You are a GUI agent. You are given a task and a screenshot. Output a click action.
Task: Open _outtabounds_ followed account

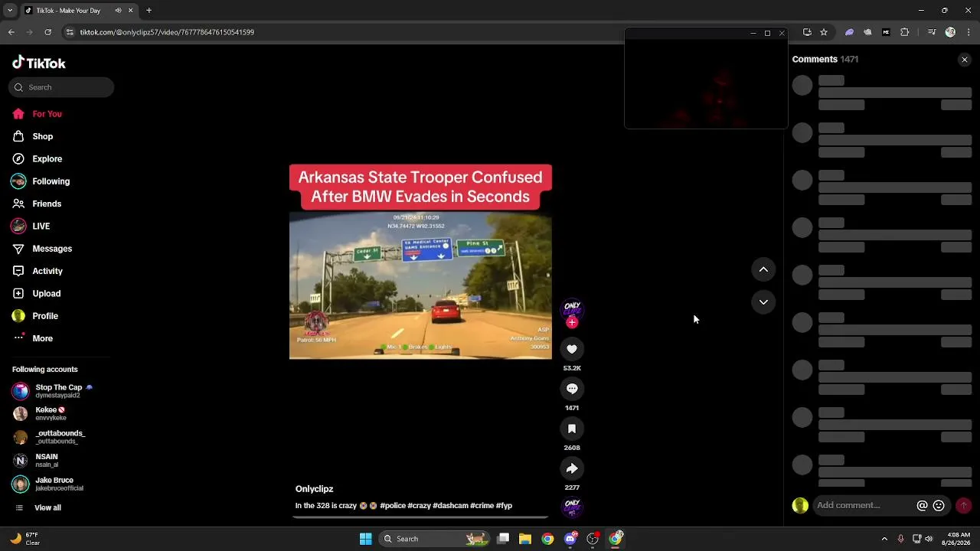[49, 437]
